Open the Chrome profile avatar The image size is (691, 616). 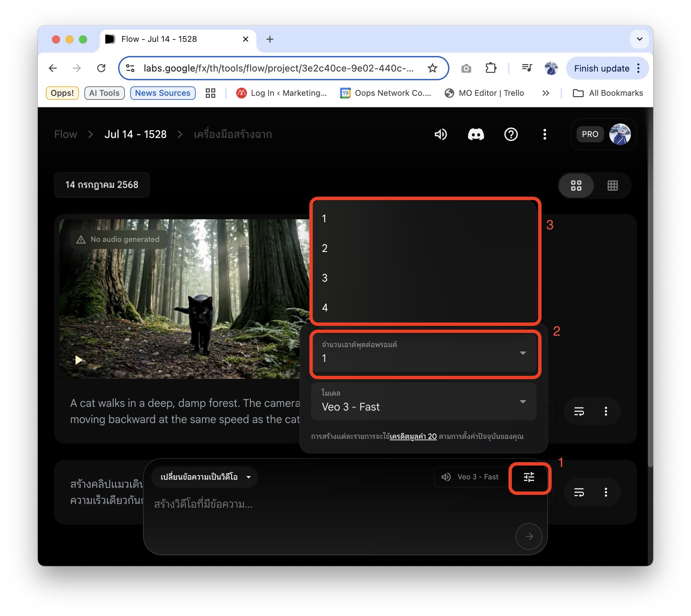tap(551, 68)
